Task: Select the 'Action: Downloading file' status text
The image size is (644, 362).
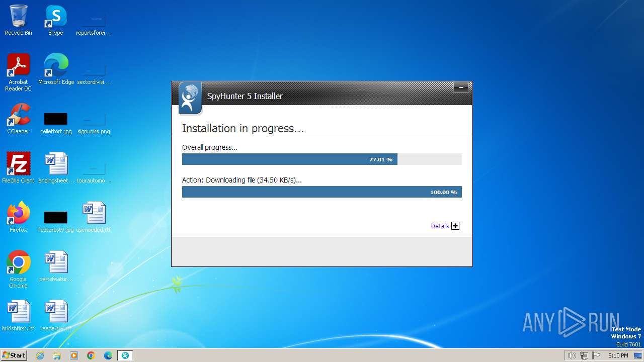Action: 242,180
